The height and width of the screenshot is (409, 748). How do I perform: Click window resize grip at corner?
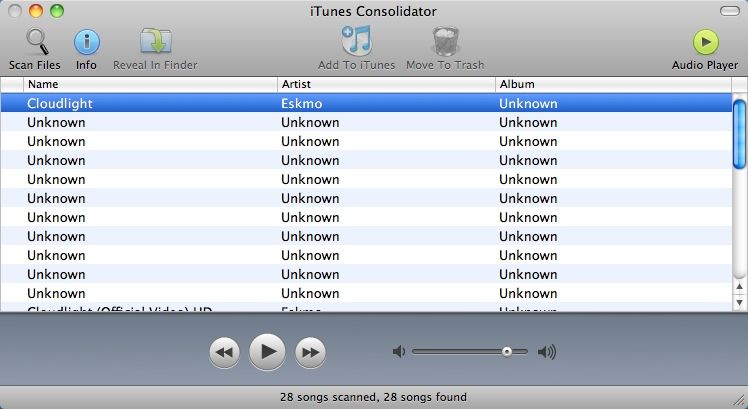point(739,400)
